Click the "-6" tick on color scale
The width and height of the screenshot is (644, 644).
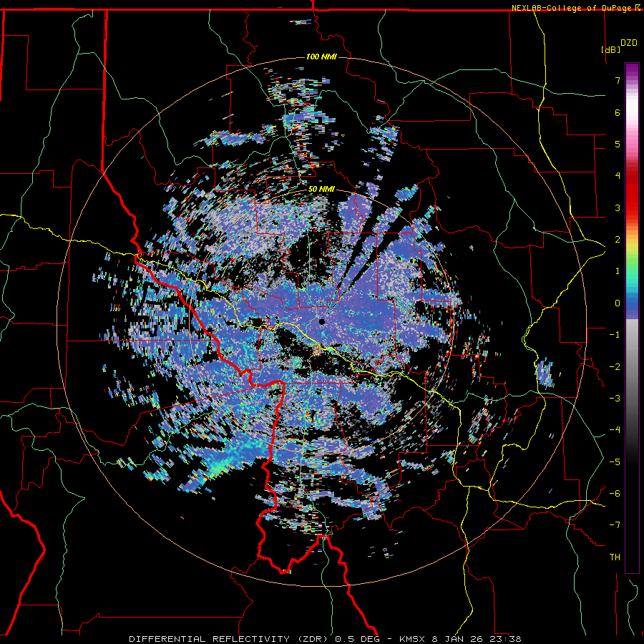point(615,494)
